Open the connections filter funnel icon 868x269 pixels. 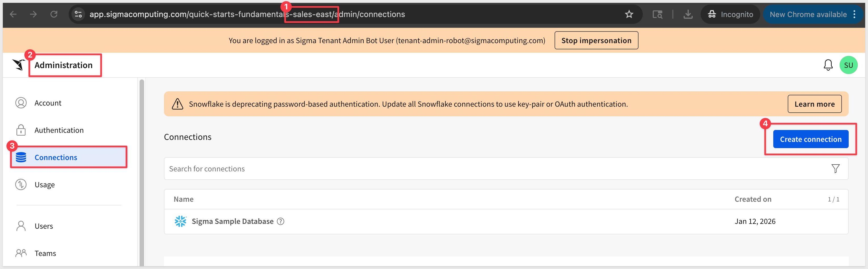tap(835, 169)
